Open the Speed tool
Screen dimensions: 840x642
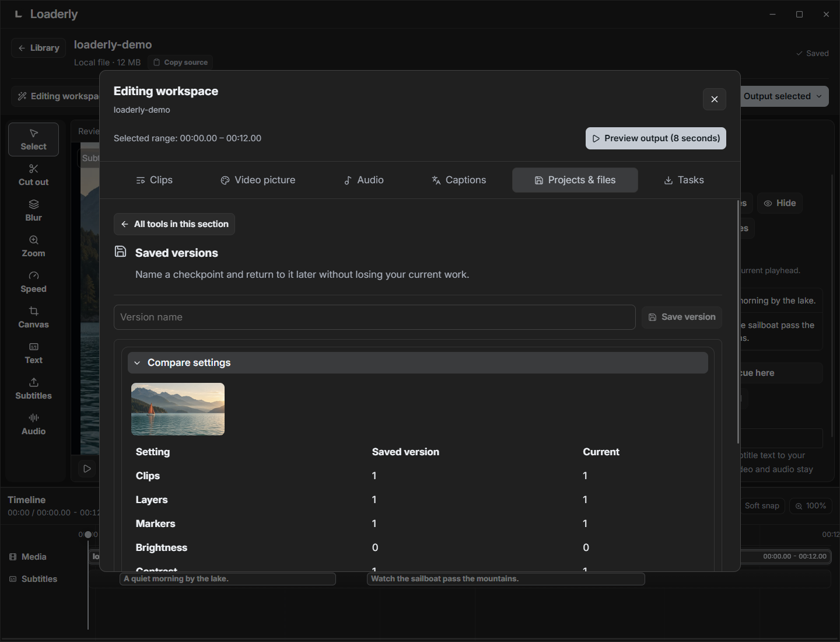point(33,282)
